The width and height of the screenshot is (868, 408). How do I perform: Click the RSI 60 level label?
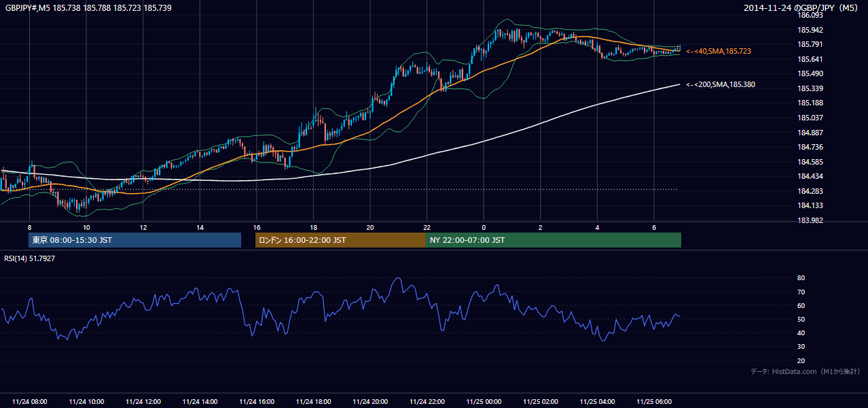point(801,305)
